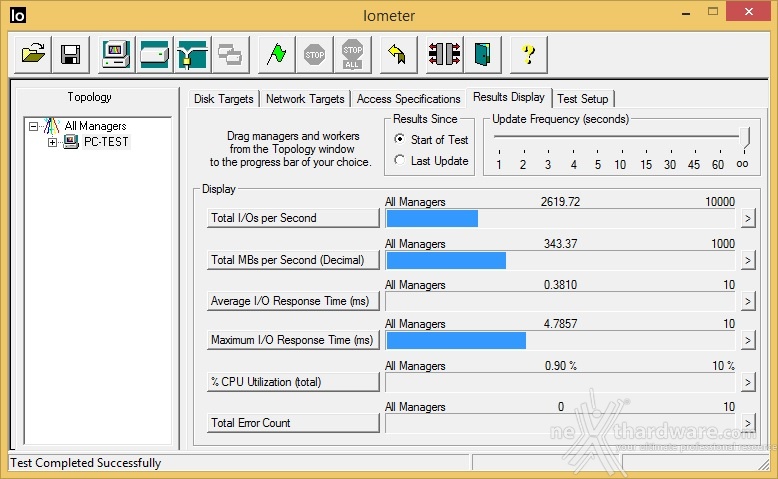Click the 4.7857 maximum response value

560,324
